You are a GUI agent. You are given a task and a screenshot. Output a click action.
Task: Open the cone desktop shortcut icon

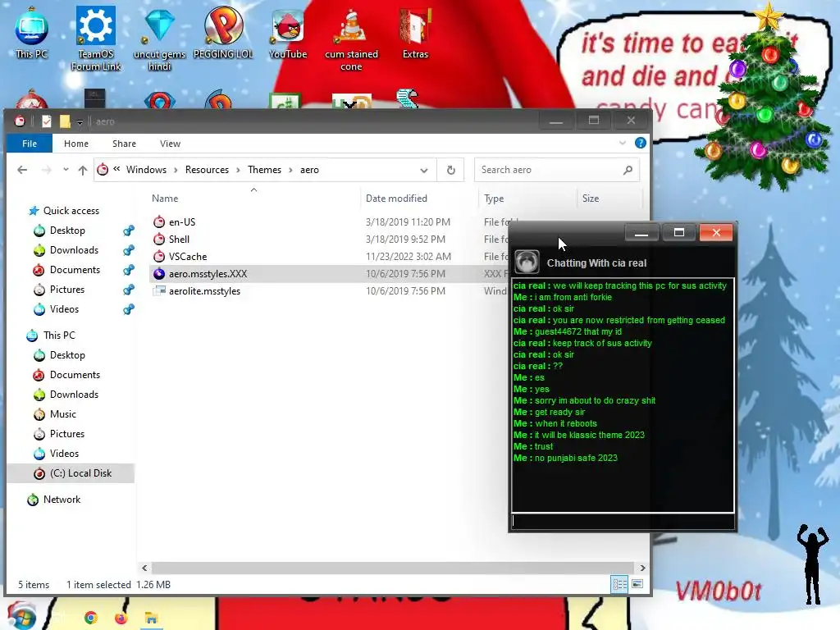(351, 38)
